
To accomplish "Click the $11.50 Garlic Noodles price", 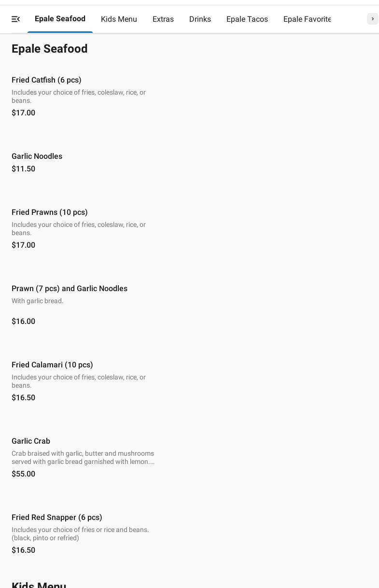I will click(23, 169).
